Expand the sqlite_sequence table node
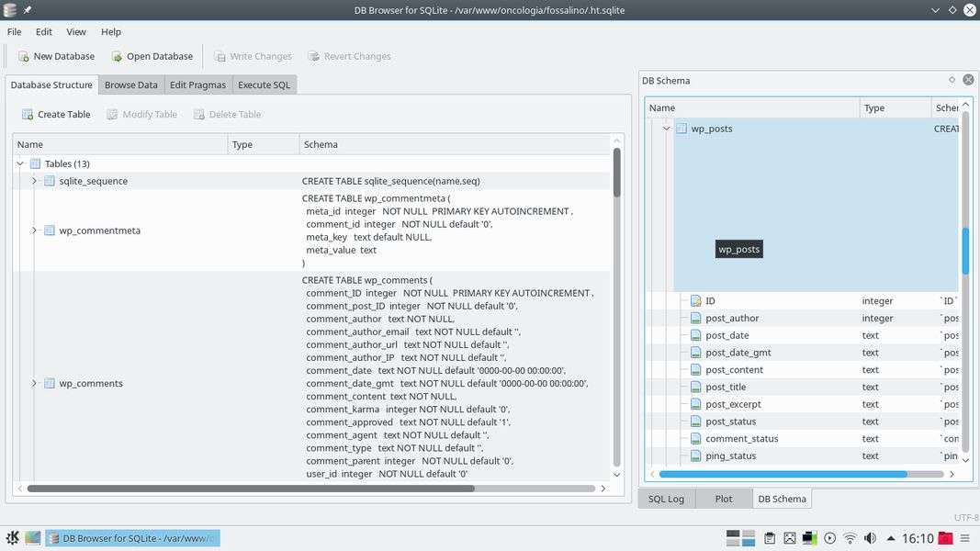This screenshot has height=551, width=980. pyautogui.click(x=35, y=181)
